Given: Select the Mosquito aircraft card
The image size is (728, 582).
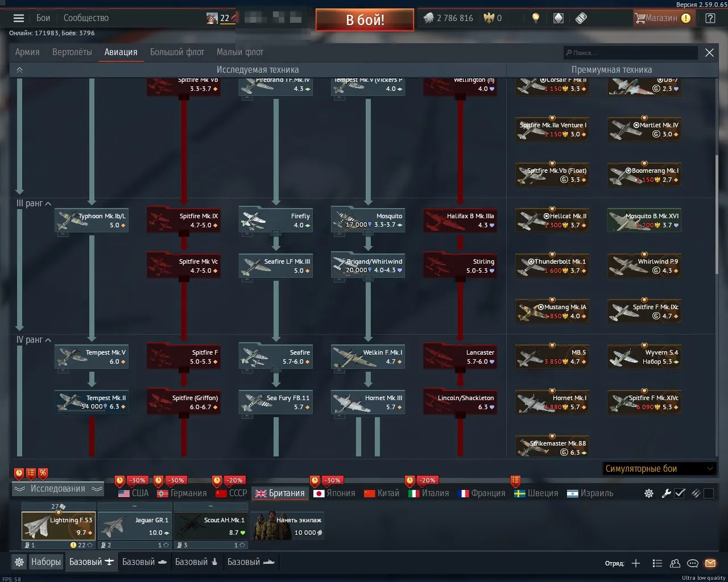Looking at the screenshot, I should [x=368, y=221].
